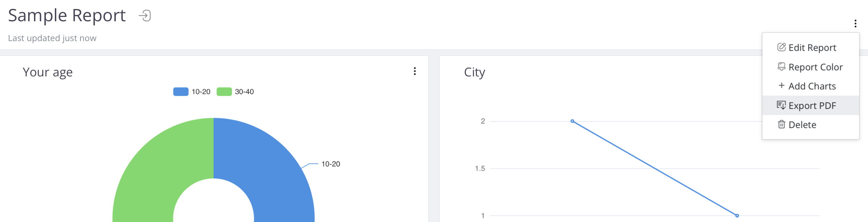Toggle the 30-40 legend series
Screen dimensions: 868x222
pos(235,92)
